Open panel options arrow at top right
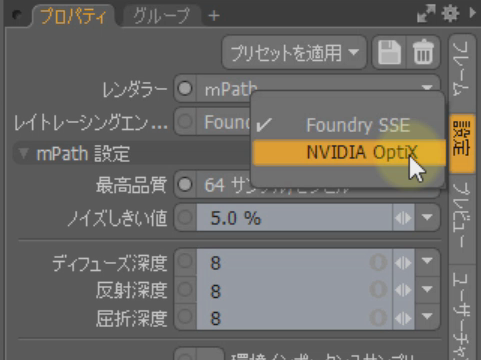 [473, 13]
